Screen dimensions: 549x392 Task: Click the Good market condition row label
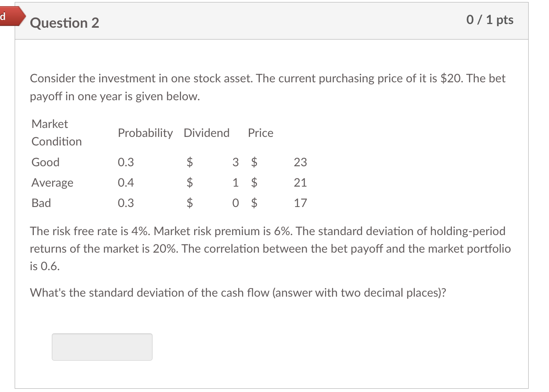45,162
